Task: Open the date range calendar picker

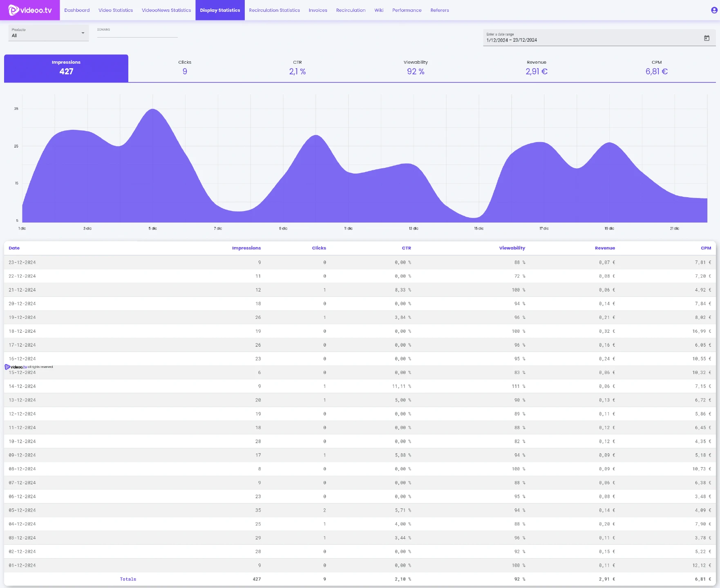Action: pos(707,38)
